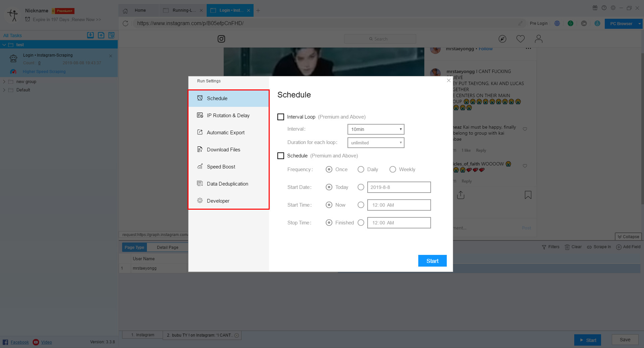644x348 pixels.
Task: Open the Facebook link
Action: tap(20, 342)
